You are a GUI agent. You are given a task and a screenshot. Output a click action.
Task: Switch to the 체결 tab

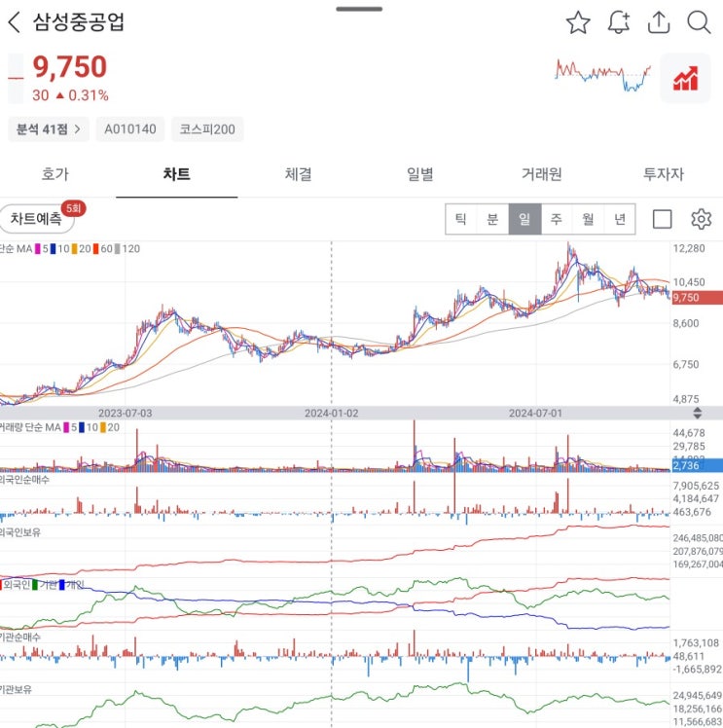[x=299, y=174]
